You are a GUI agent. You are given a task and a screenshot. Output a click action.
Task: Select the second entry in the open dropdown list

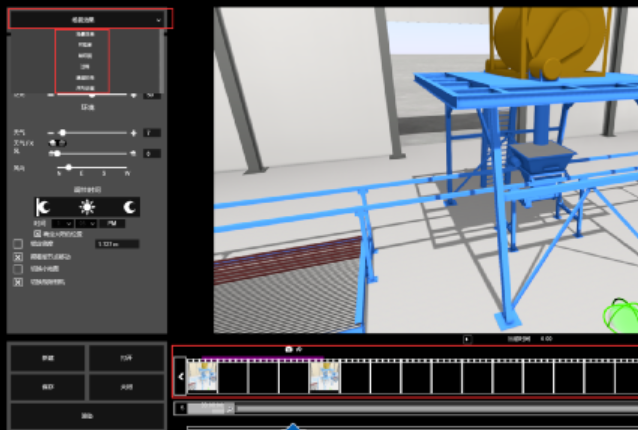coord(85,45)
